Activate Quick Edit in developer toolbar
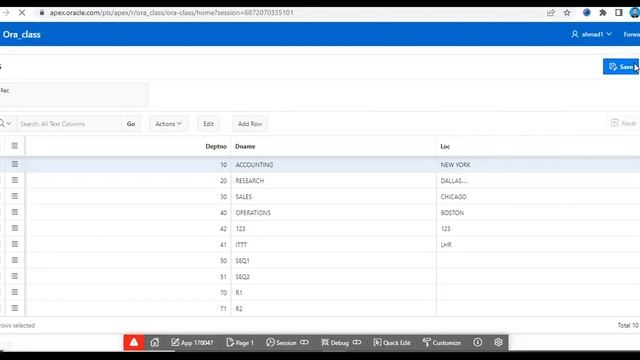Viewport: 640px width, 360px height. [x=392, y=342]
